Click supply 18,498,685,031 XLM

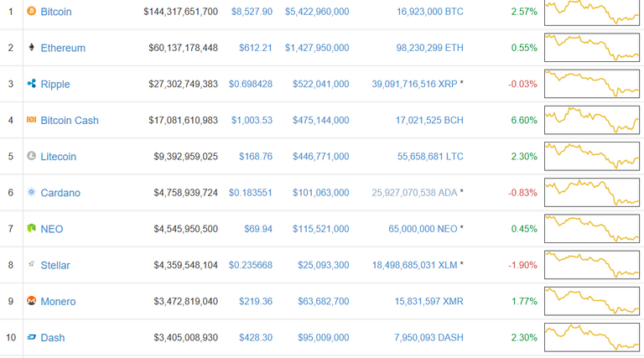(415, 265)
